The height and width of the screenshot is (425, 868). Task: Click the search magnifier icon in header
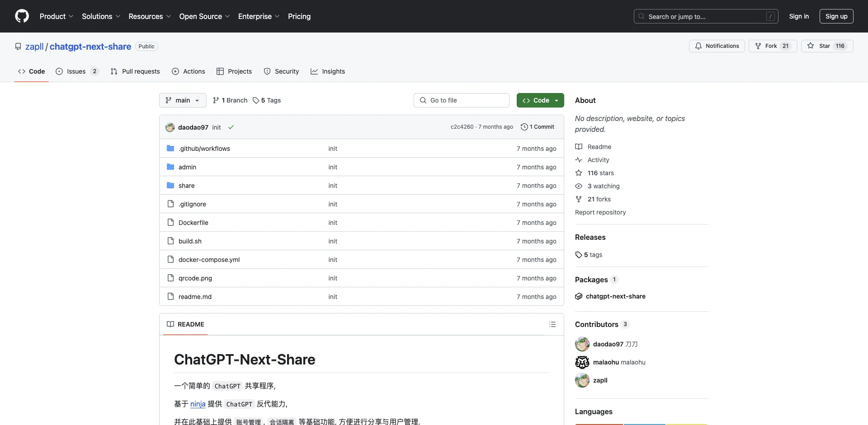point(642,16)
